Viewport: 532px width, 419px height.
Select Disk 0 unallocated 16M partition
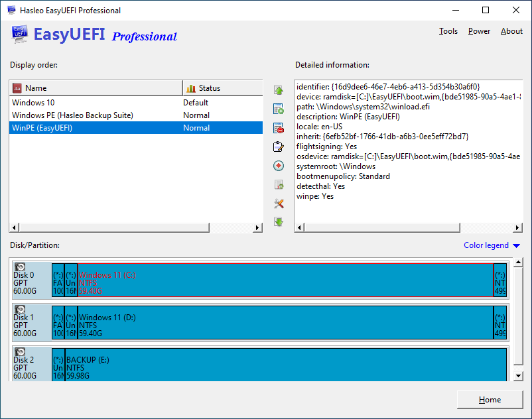tap(71, 280)
